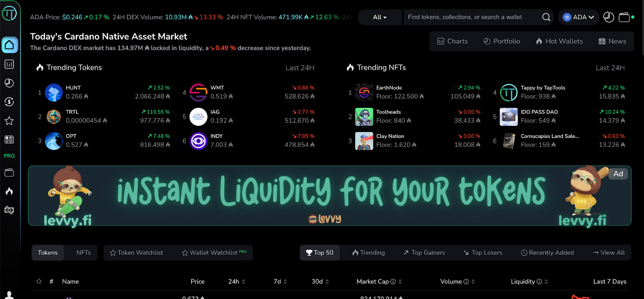Open INDY trending token

coord(248,140)
